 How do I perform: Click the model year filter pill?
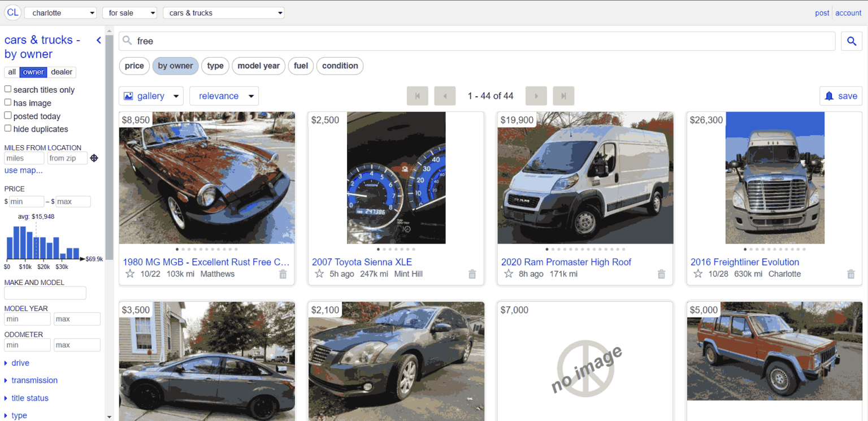pos(258,66)
